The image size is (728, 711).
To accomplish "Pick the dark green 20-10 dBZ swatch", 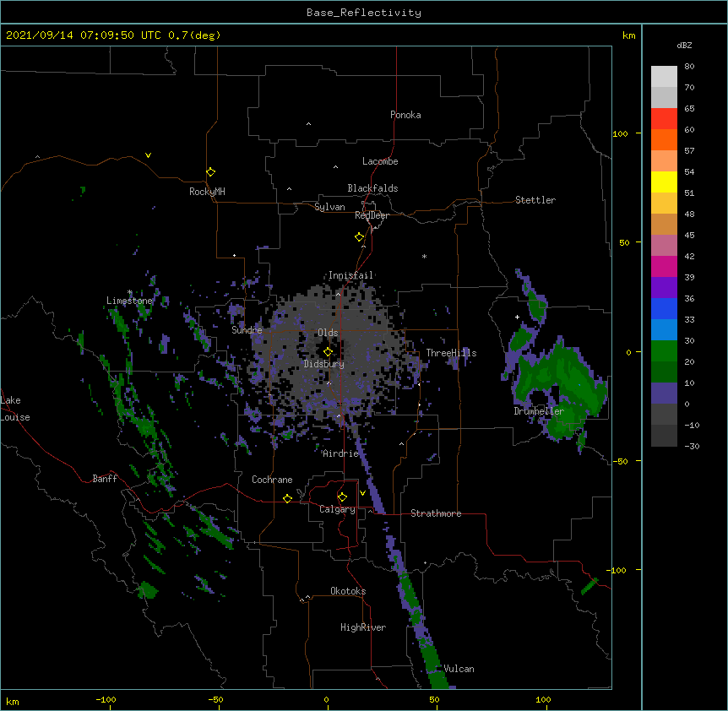I will (664, 372).
